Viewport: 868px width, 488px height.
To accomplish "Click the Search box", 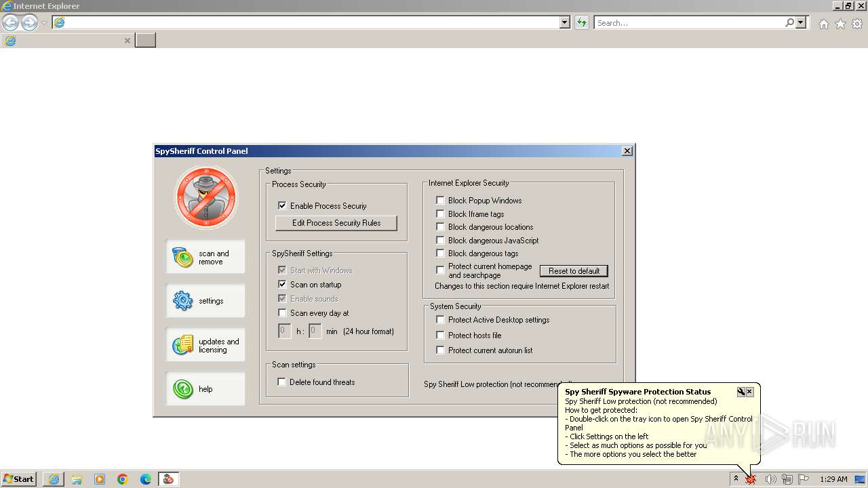I will click(689, 23).
